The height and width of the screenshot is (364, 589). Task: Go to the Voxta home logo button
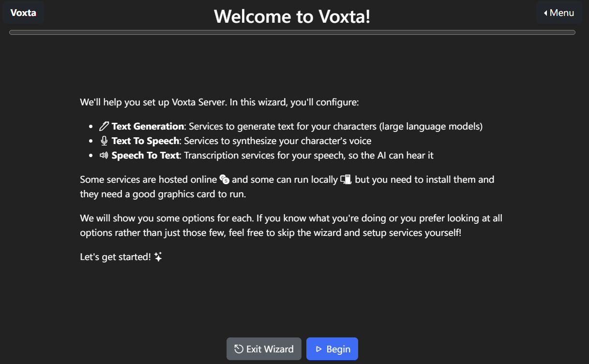23,13
